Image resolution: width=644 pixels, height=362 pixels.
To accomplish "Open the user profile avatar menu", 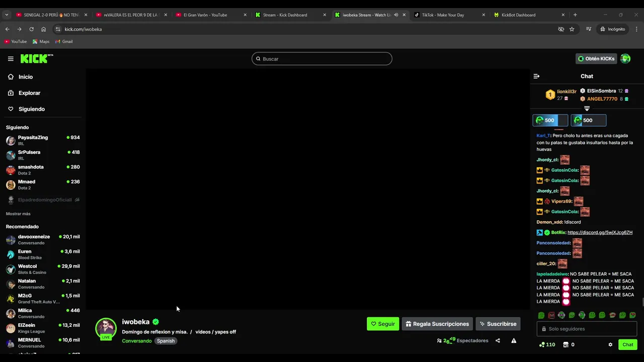I will [x=625, y=59].
